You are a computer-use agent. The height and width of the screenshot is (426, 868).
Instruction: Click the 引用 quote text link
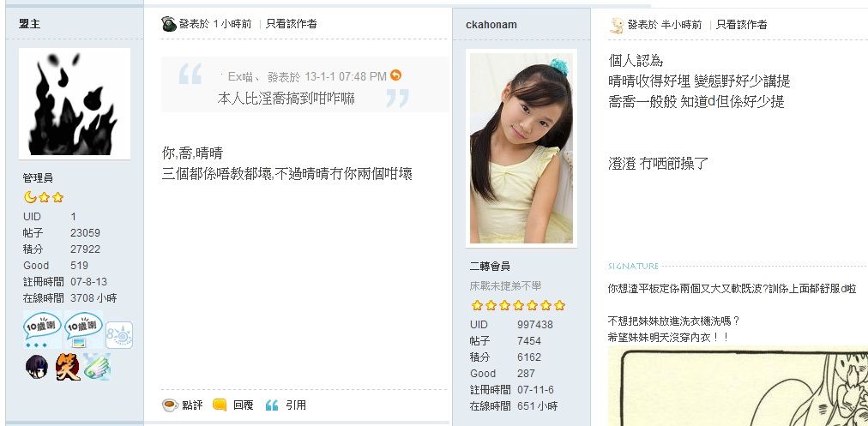pos(296,405)
